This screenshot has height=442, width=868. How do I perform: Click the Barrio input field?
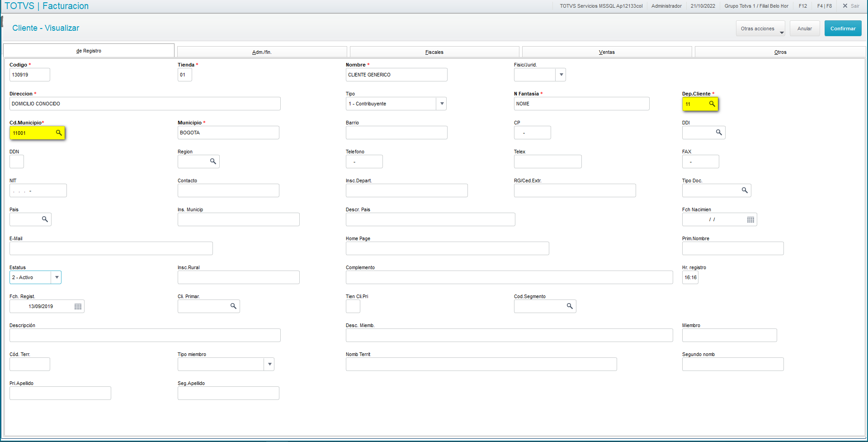(396, 133)
